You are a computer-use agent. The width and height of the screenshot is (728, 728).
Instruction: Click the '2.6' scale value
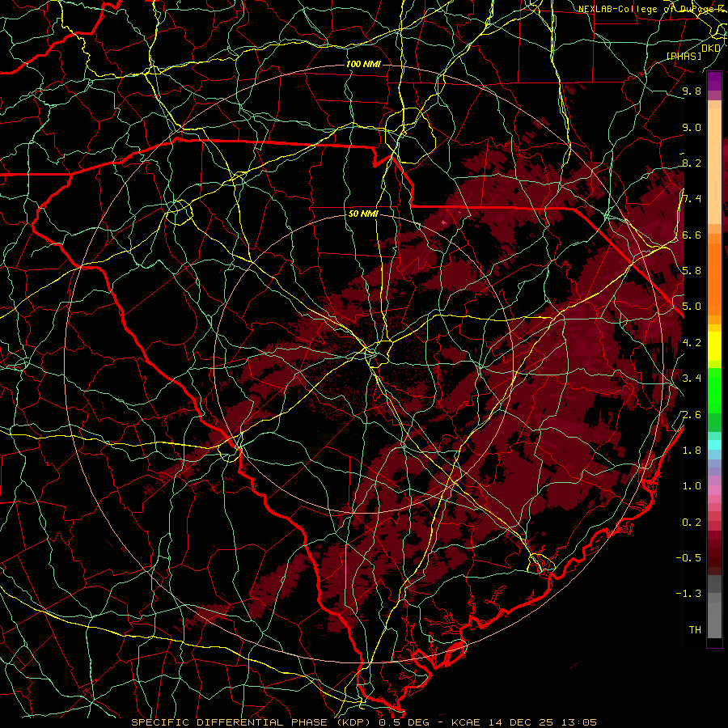(x=692, y=414)
